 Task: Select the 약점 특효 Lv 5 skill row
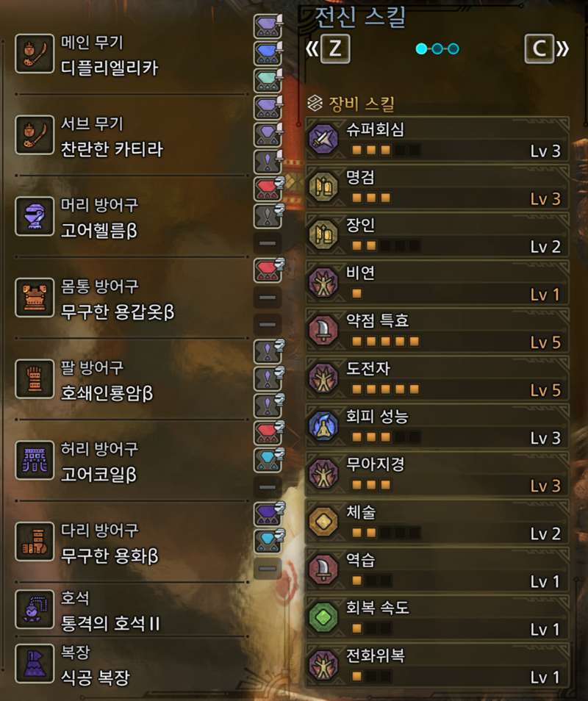click(x=437, y=331)
